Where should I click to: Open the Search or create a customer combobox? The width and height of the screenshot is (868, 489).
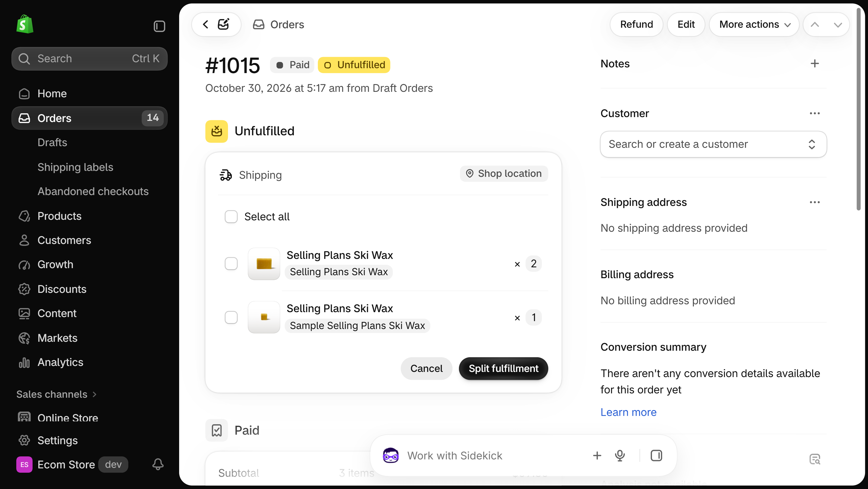click(713, 144)
